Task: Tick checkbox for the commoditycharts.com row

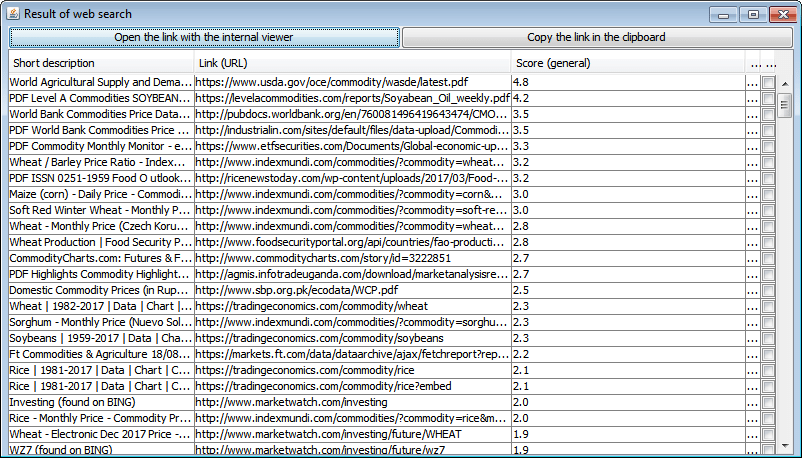Action: pos(768,258)
